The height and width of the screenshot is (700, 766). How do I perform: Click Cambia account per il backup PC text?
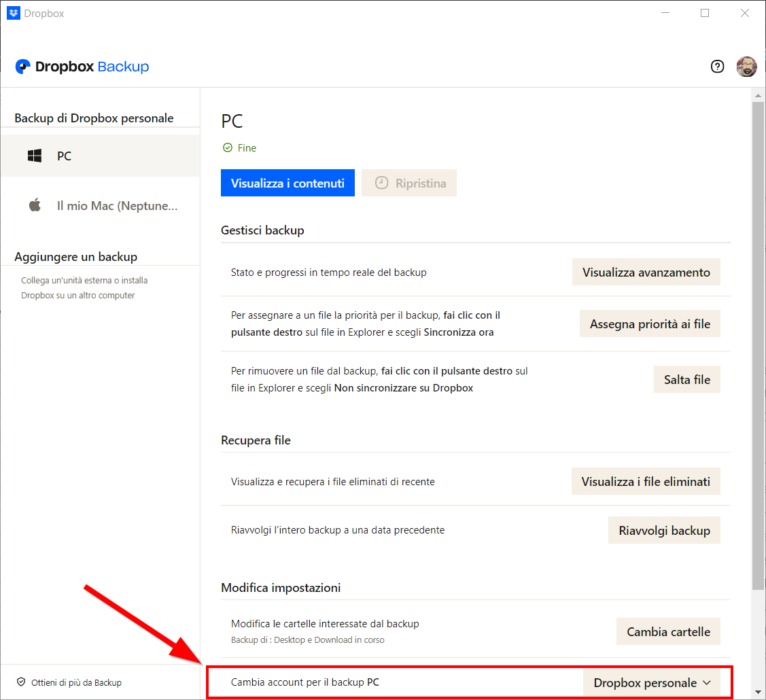[x=304, y=682]
